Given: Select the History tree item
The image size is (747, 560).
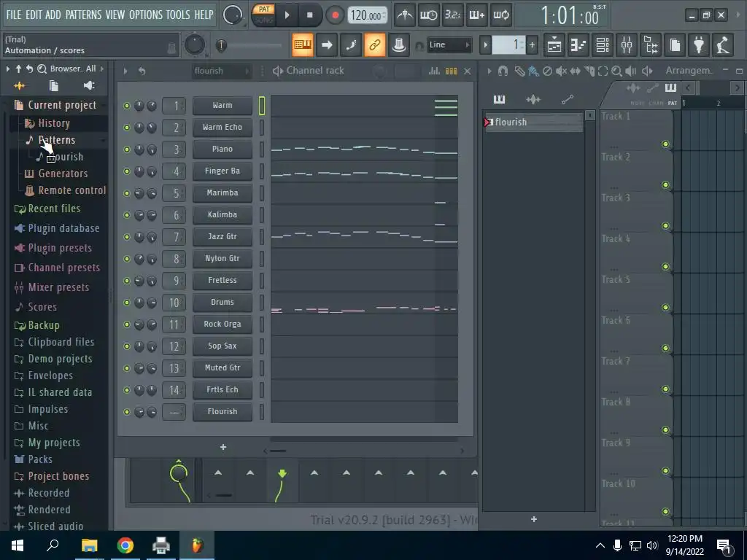Looking at the screenshot, I should click(53, 123).
